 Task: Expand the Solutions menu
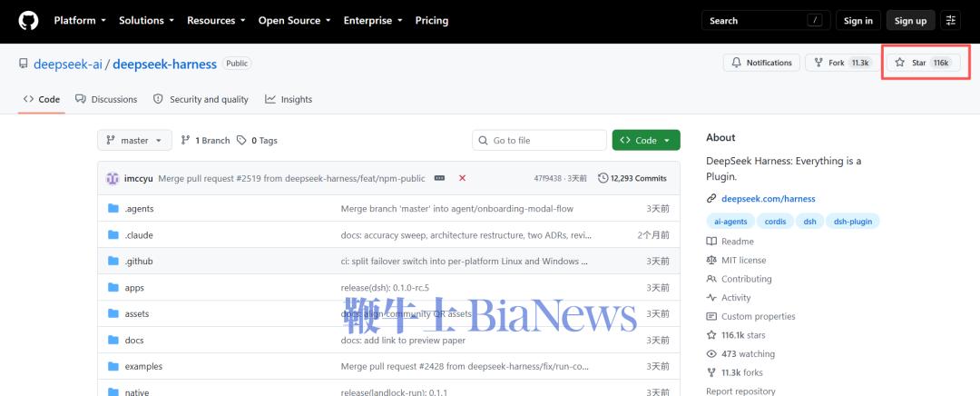click(x=147, y=21)
